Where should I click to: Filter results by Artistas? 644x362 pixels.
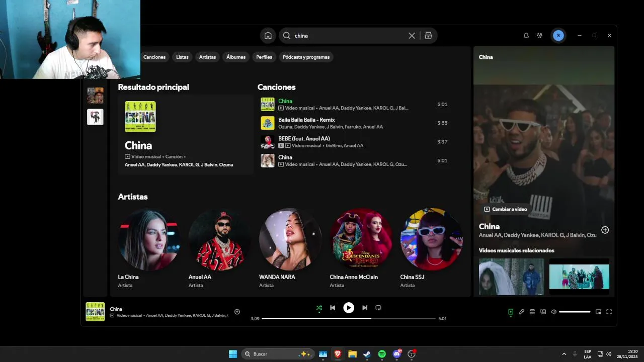click(207, 57)
